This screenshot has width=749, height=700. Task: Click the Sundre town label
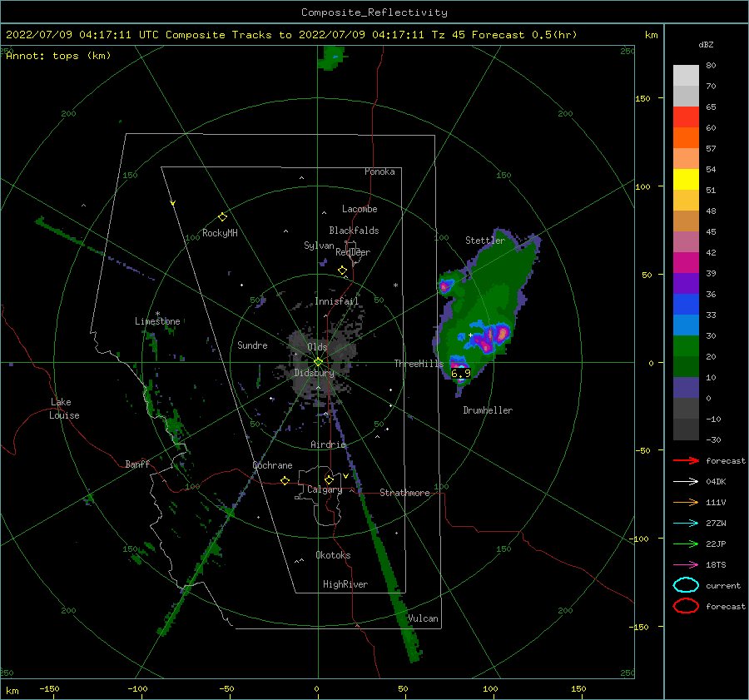point(252,345)
